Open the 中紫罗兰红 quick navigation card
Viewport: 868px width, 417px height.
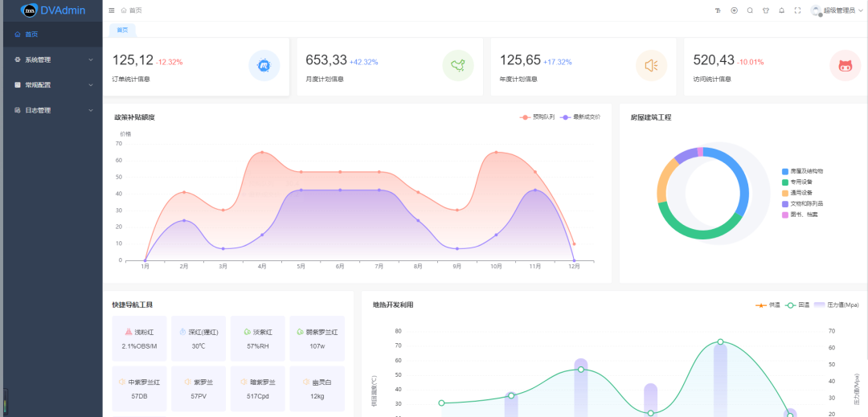(139, 388)
